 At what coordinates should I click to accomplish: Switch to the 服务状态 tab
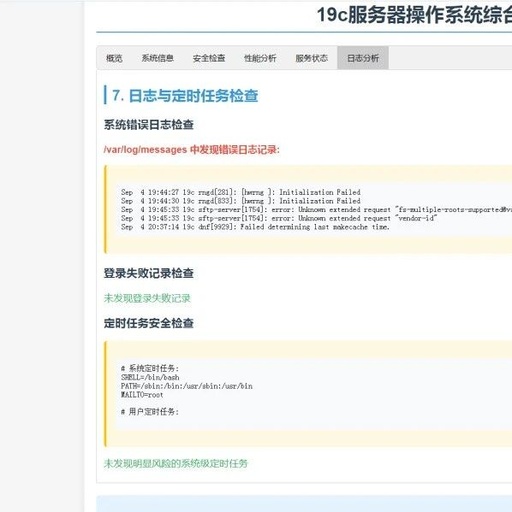[312, 58]
